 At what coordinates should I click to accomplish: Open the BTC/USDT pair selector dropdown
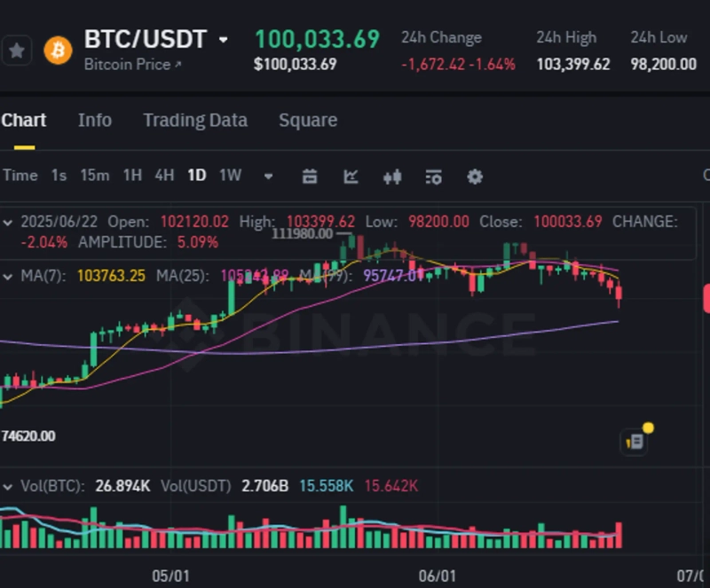224,40
